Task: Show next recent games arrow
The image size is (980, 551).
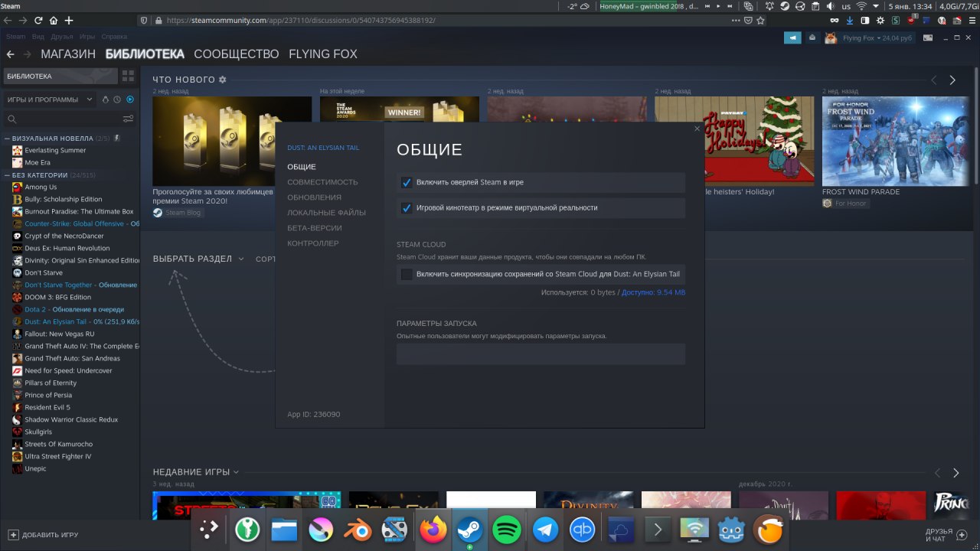Action: pos(955,473)
